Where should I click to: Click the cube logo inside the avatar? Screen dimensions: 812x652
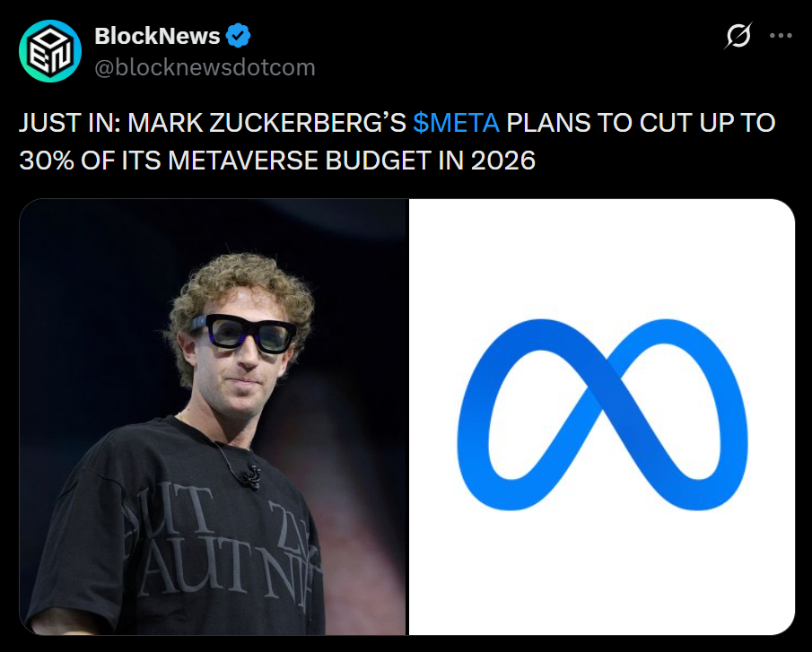point(50,51)
